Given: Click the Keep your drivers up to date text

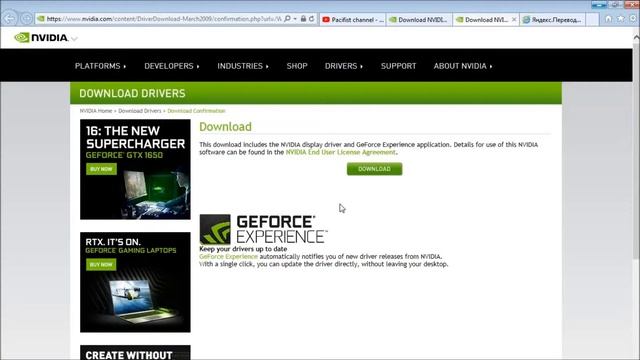Looking at the screenshot, I should (x=243, y=249).
